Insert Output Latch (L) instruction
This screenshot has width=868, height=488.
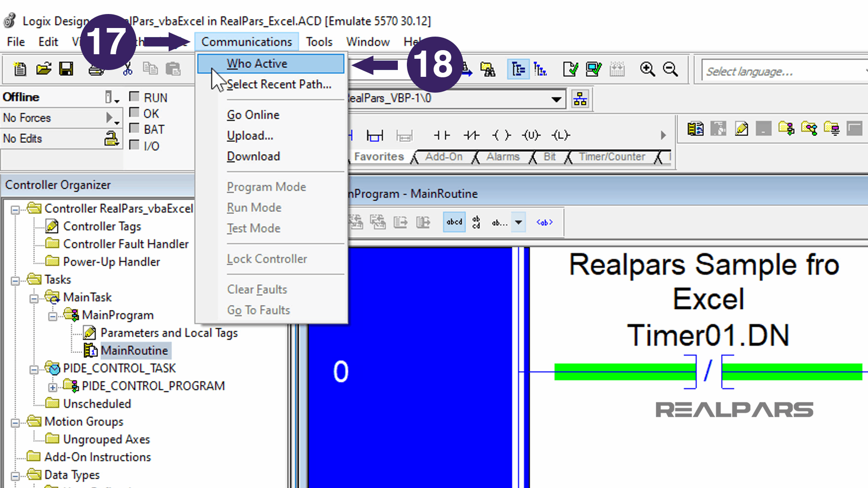(561, 135)
